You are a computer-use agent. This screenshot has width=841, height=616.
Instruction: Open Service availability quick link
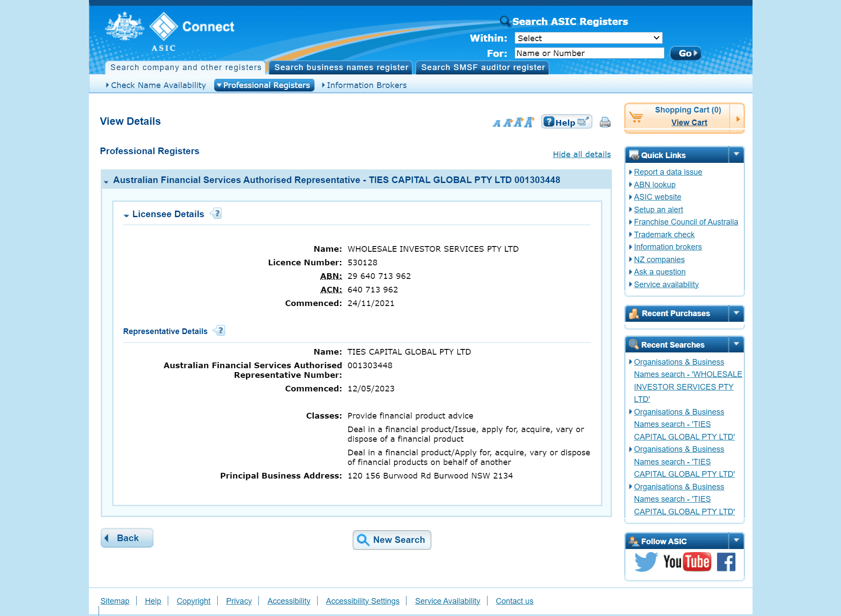pyautogui.click(x=666, y=285)
